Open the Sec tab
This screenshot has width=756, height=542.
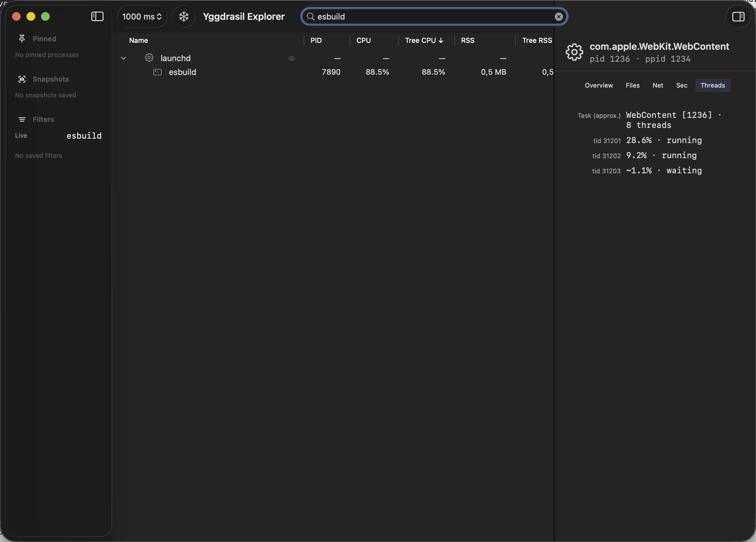pyautogui.click(x=681, y=85)
